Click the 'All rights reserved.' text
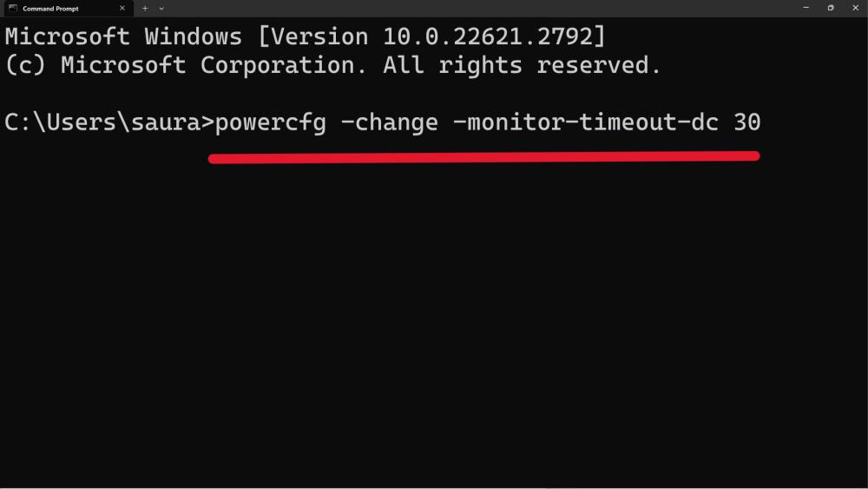Screen dimensions: 868x489 click(x=522, y=65)
